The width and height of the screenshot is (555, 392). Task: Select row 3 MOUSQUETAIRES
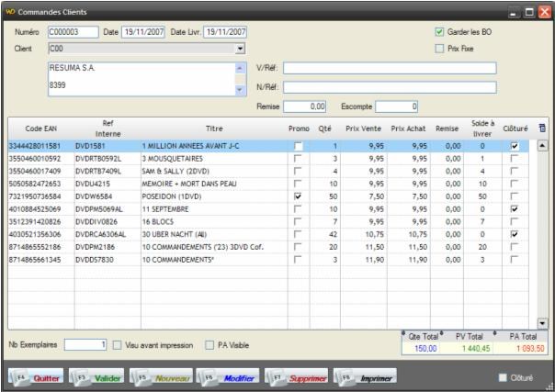(x=268, y=158)
